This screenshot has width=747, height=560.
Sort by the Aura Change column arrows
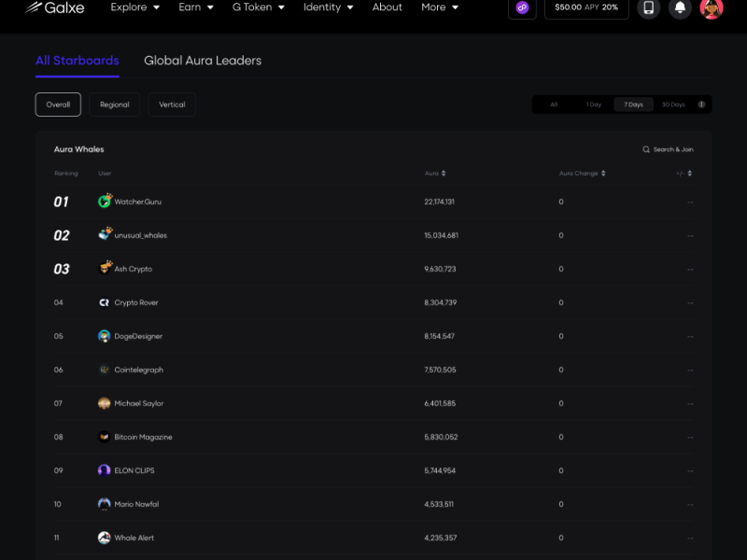[x=603, y=174]
